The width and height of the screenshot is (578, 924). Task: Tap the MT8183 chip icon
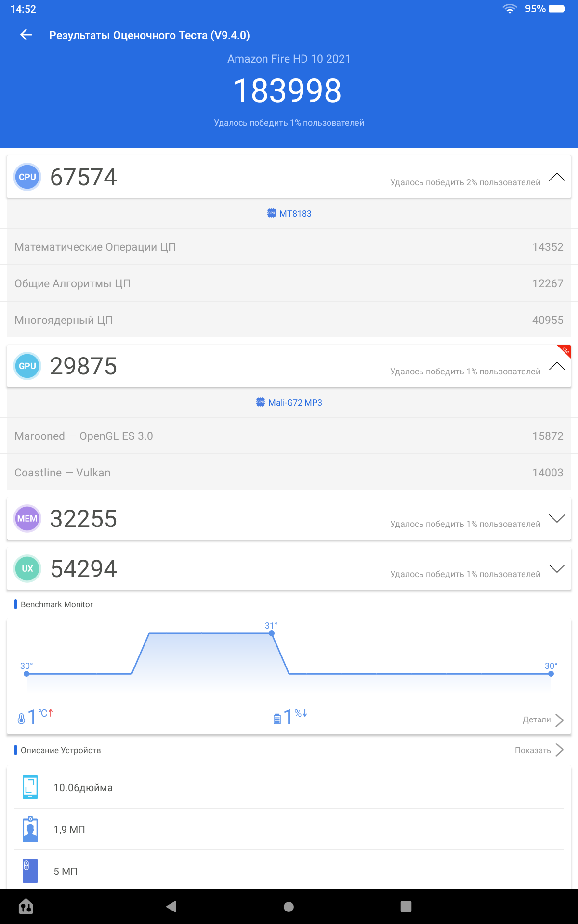[x=272, y=213]
